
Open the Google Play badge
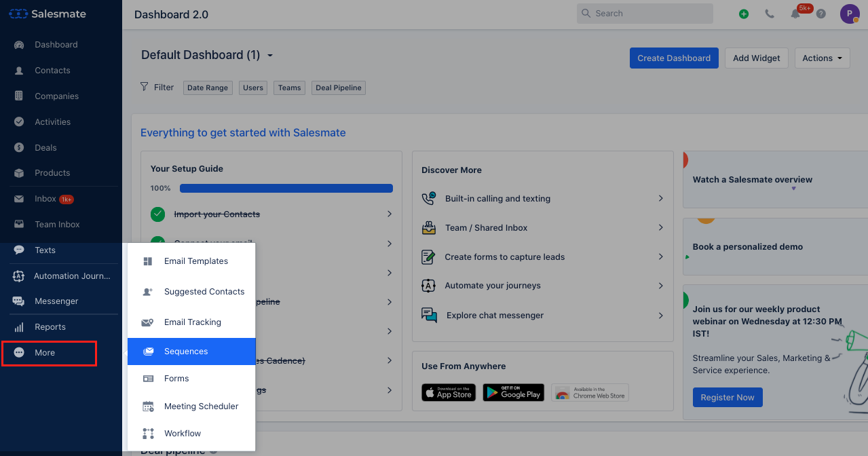(x=513, y=393)
